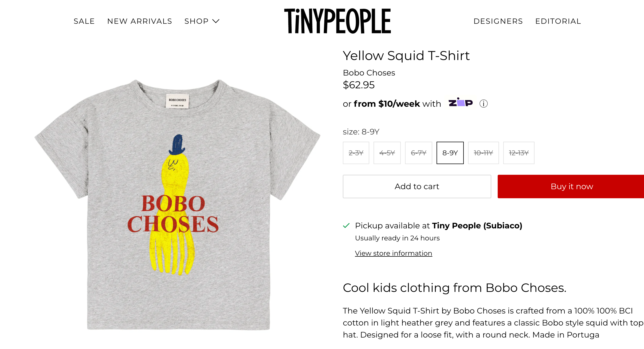This screenshot has height=349, width=644.
Task: Click the Bobo Choses brand name
Action: click(369, 73)
